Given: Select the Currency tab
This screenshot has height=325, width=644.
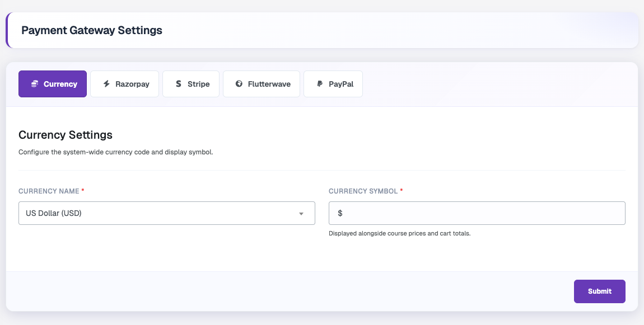Looking at the screenshot, I should (x=53, y=84).
